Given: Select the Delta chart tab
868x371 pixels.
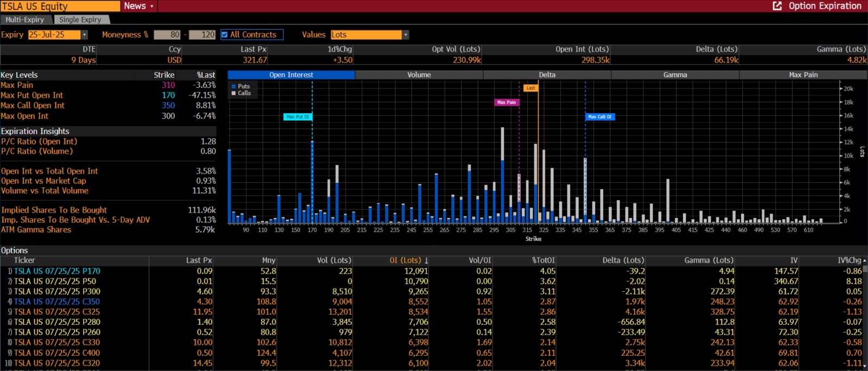Looking at the screenshot, I should tap(547, 75).
